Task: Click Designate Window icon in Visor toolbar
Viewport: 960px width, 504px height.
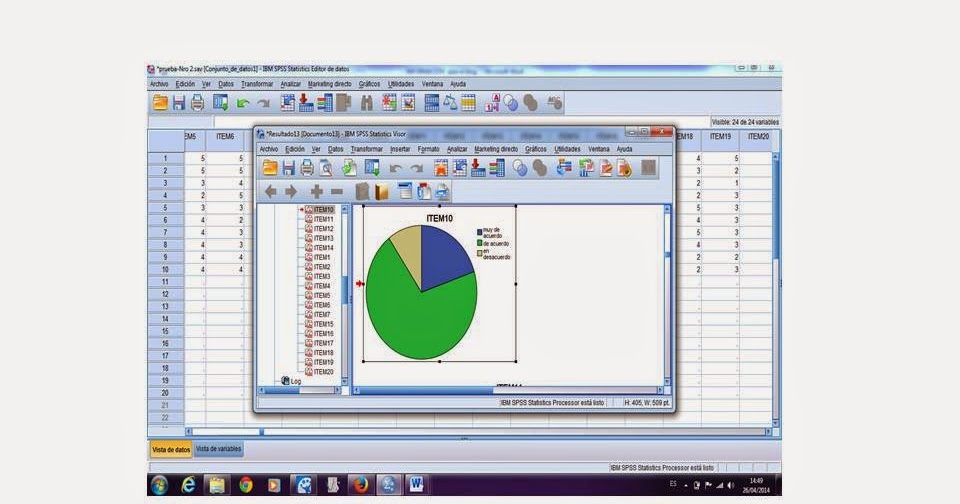Action: (648, 168)
